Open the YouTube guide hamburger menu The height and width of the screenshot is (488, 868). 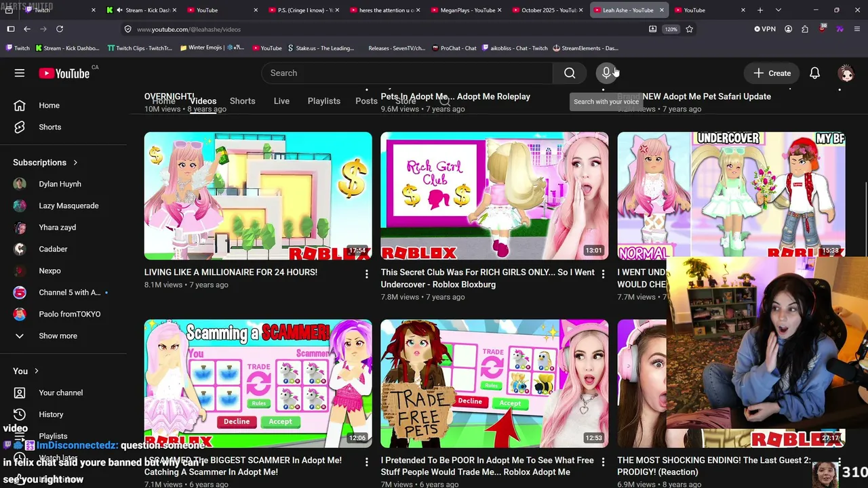point(20,73)
